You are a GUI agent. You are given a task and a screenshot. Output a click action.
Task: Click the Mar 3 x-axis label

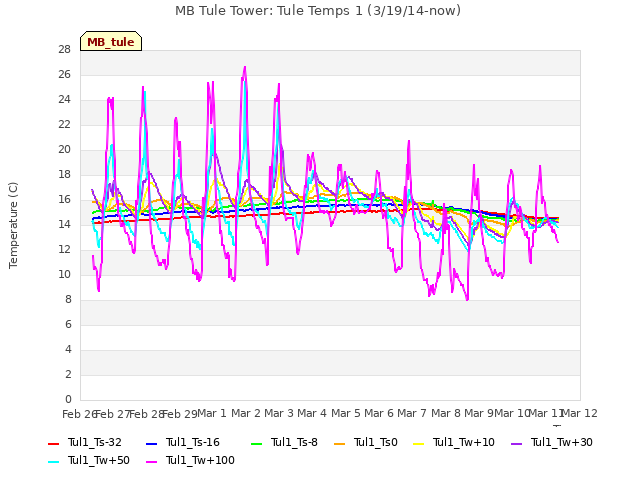(x=279, y=413)
